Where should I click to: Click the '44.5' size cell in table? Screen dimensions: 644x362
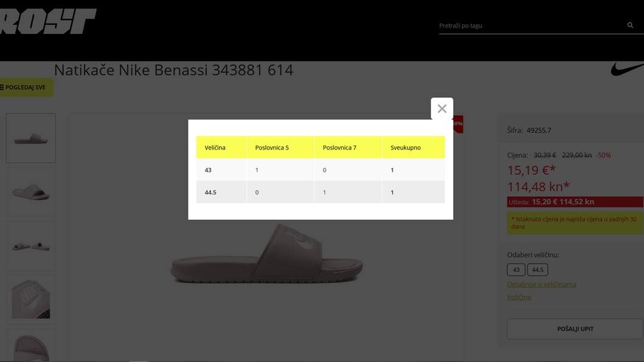click(221, 192)
